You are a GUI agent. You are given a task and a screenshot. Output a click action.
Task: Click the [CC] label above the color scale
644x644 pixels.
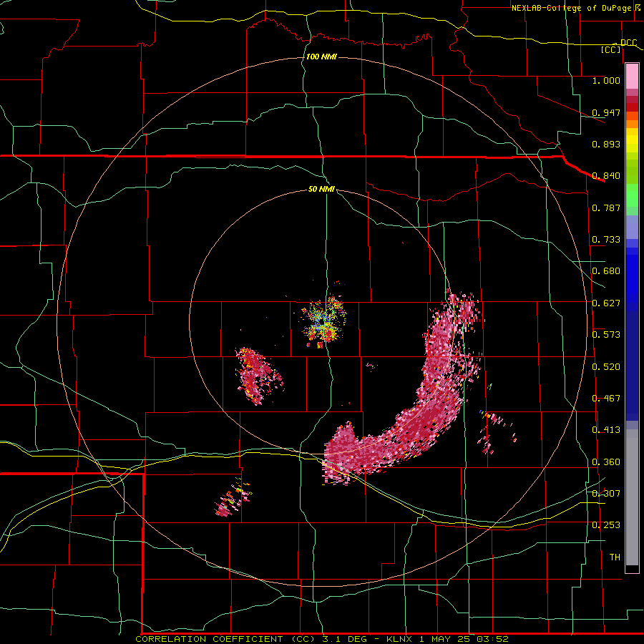pos(611,49)
